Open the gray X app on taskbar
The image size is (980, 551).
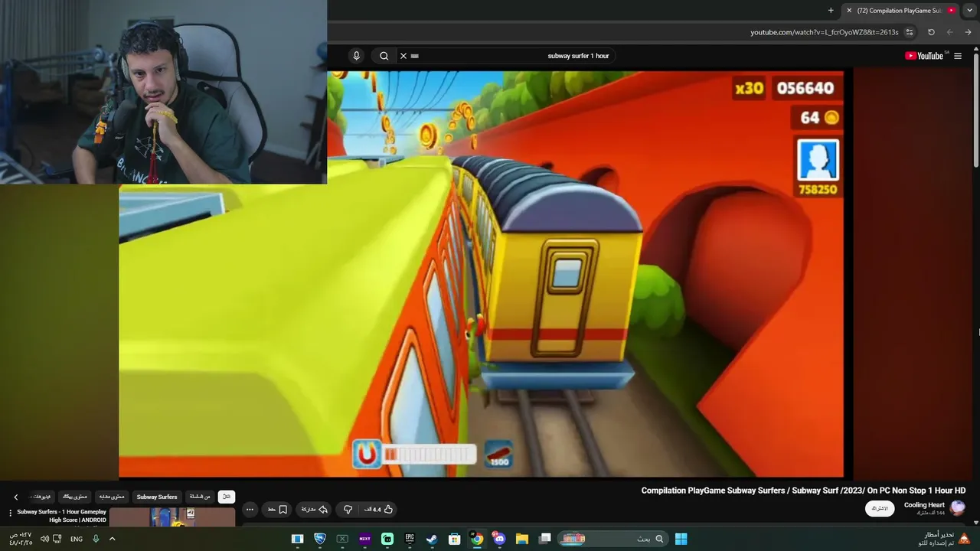click(x=342, y=539)
